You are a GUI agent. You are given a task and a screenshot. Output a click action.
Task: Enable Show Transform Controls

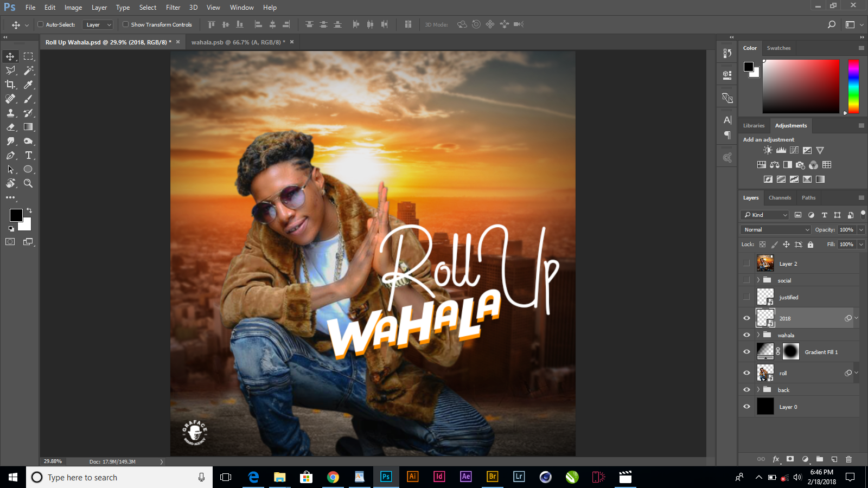coord(125,24)
